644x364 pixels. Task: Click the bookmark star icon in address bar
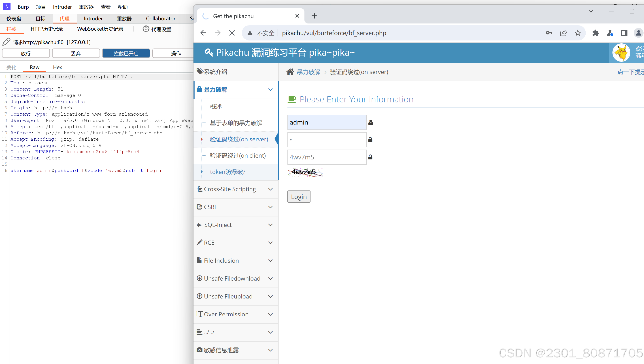pyautogui.click(x=578, y=33)
